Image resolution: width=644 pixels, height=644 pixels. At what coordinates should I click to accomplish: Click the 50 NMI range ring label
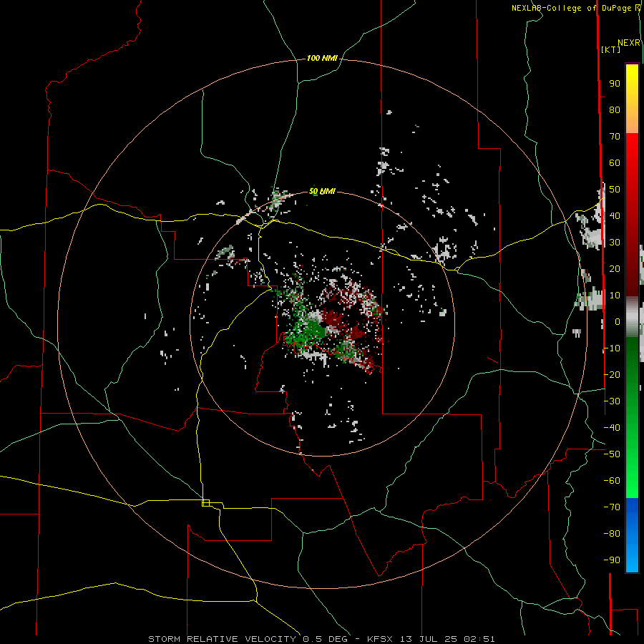click(x=322, y=191)
